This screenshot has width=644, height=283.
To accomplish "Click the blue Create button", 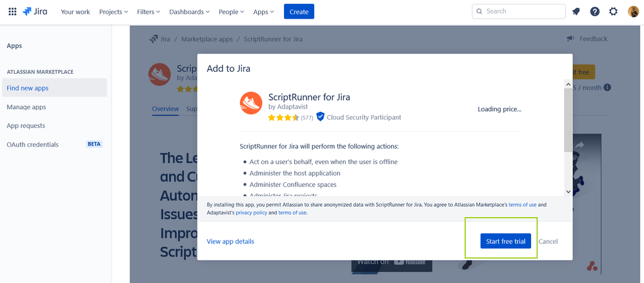I will (x=299, y=12).
